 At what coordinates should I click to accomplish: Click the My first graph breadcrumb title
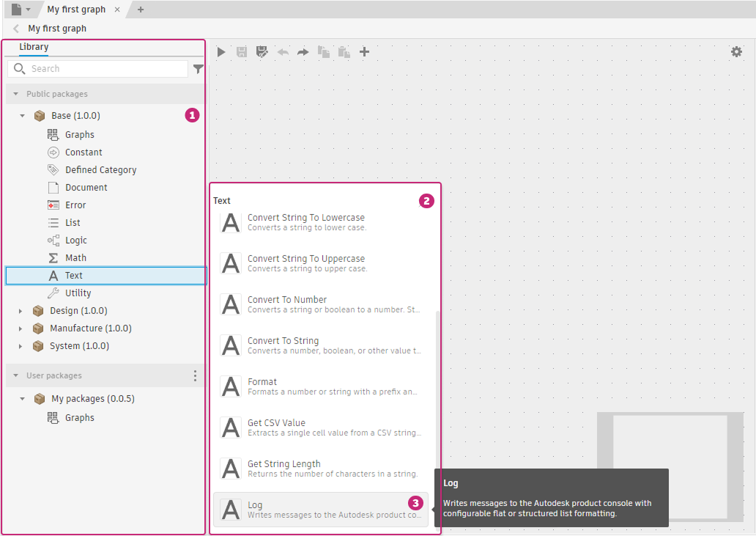[57, 29]
